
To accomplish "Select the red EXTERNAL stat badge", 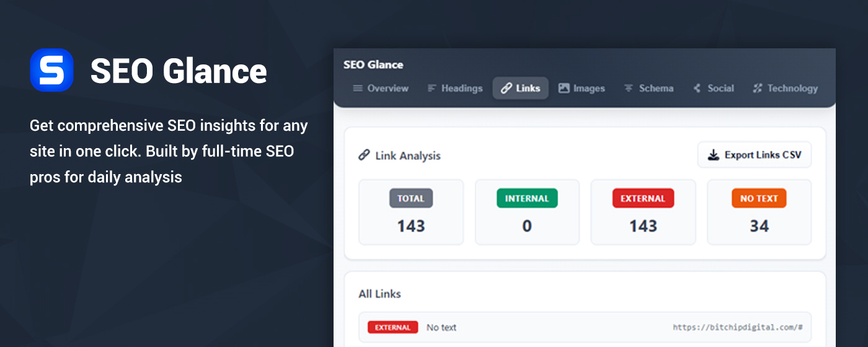I will coord(643,198).
